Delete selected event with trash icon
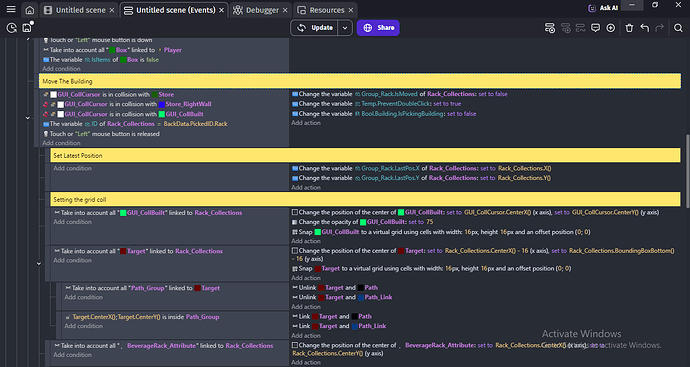The width and height of the screenshot is (690, 367). pos(629,28)
